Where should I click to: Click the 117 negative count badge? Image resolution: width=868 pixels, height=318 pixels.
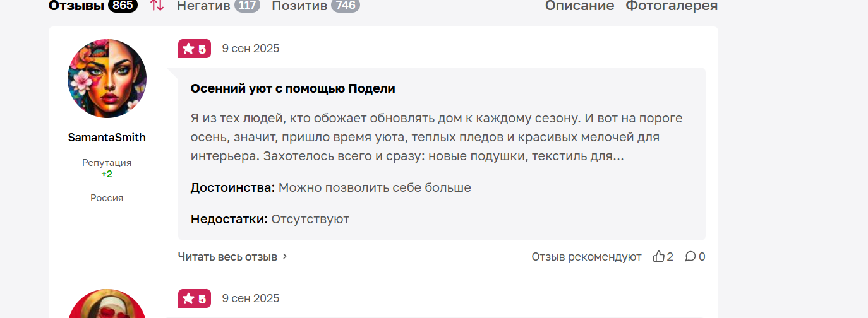click(247, 6)
